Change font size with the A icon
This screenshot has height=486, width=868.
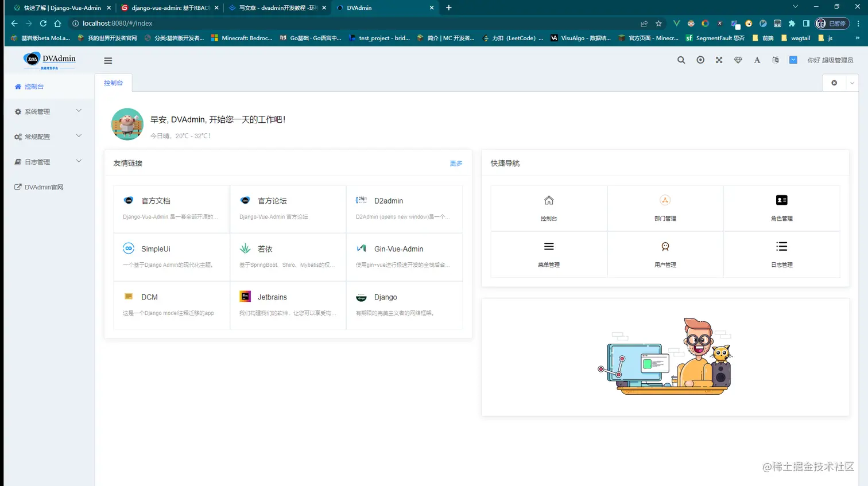point(757,60)
